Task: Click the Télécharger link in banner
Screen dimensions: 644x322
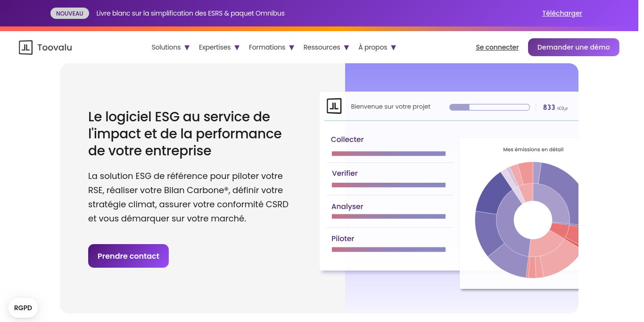Action: pyautogui.click(x=562, y=13)
